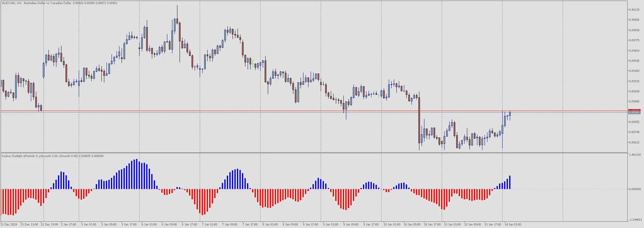Click the last blue histogram bar
Image resolution: width=644 pixels, height=228 pixels.
coord(510,182)
